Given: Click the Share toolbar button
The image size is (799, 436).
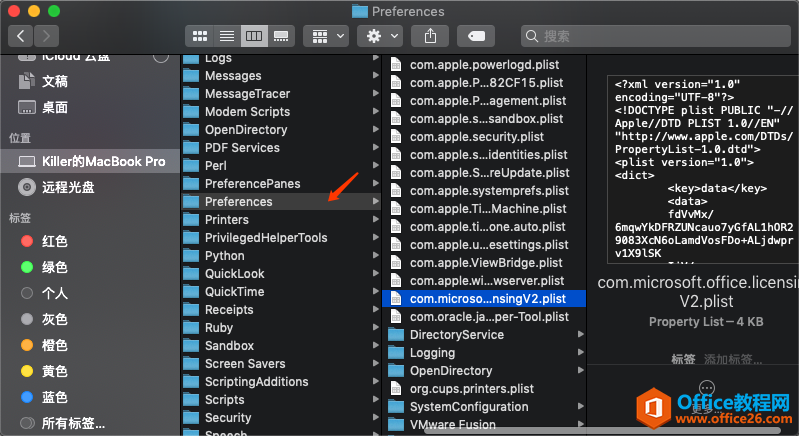Looking at the screenshot, I should (431, 36).
